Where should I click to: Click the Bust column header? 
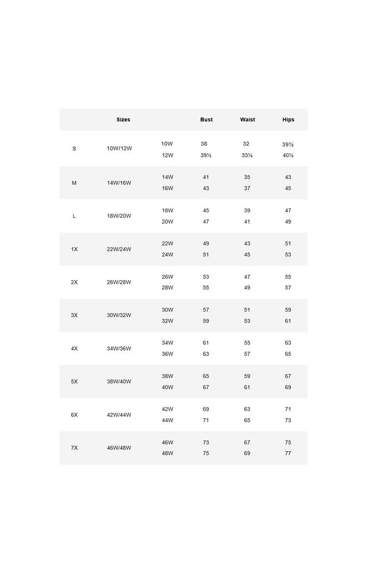[x=206, y=119]
